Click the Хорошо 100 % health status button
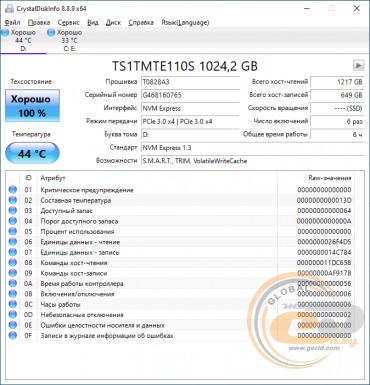Image resolution: width=370 pixels, height=385 pixels. tap(32, 106)
